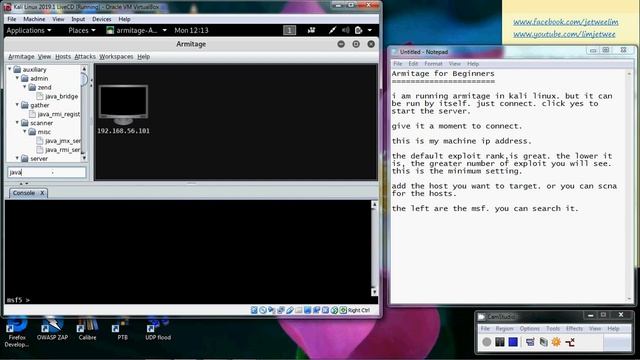Click VirtualBox recording status icon
Image resolution: width=640 pixels, height=360 pixels.
point(316,310)
